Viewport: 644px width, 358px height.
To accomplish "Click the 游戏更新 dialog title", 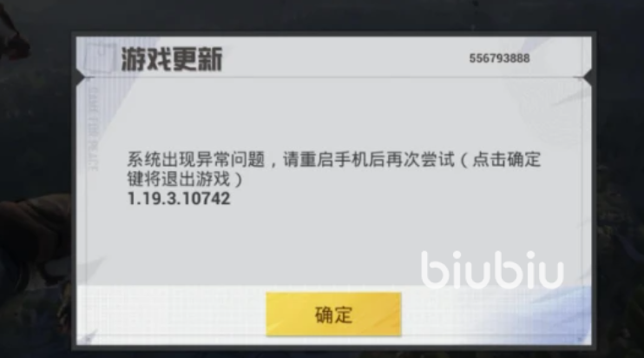I will point(172,60).
